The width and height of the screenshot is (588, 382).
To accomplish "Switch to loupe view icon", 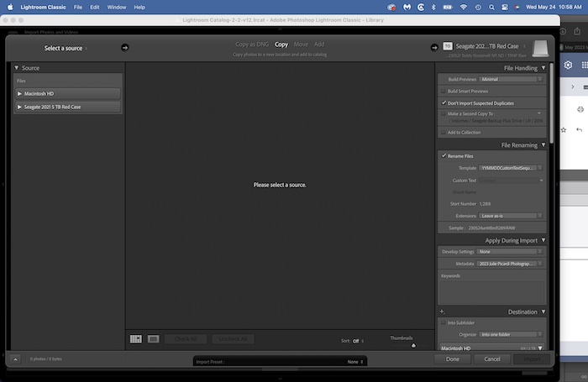I will pyautogui.click(x=154, y=339).
